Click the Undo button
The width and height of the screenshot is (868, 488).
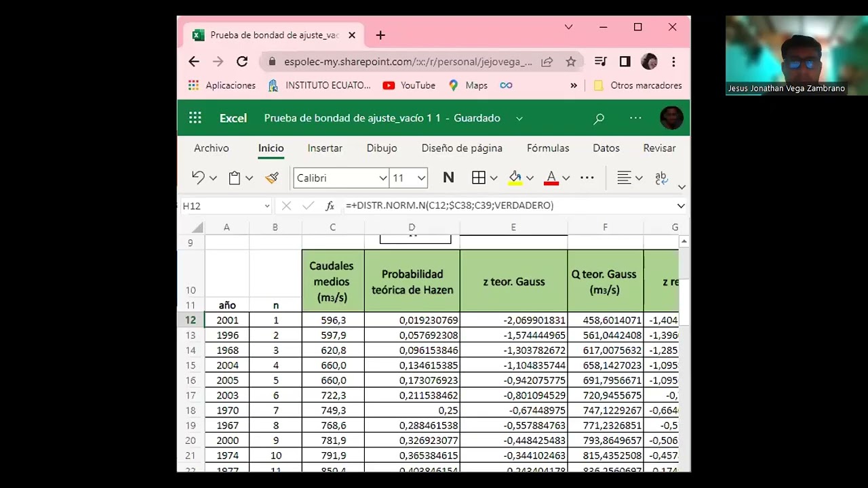pyautogui.click(x=197, y=178)
